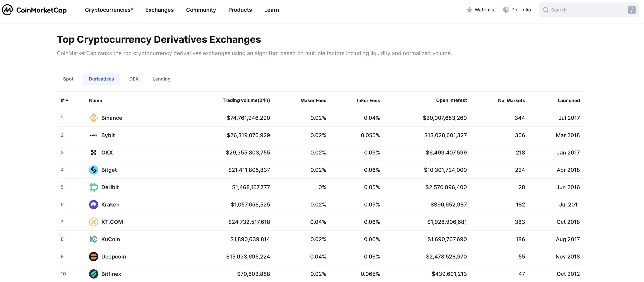This screenshot has width=644, height=282.
Task: Click Kraken launch date Jul 2011
Action: [569, 205]
